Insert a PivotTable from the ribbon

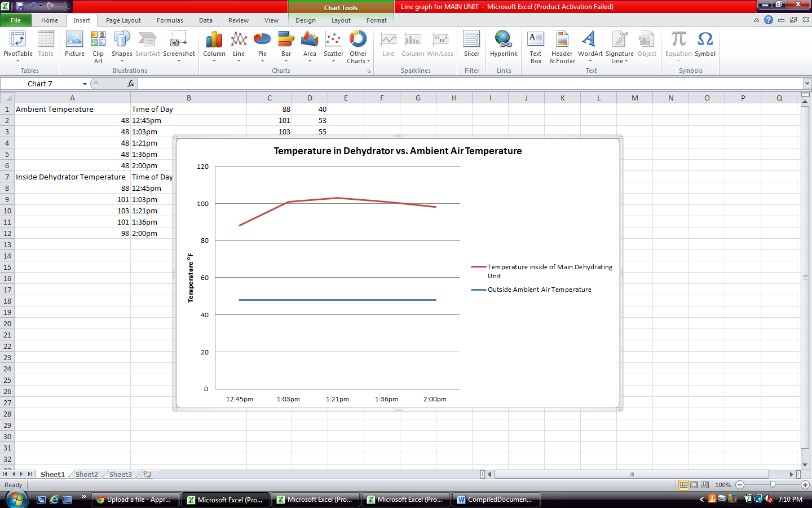pyautogui.click(x=17, y=44)
